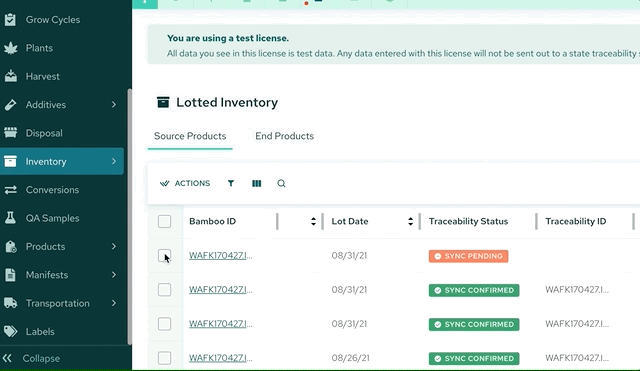Click the Traceability Status column header
Image resolution: width=640 pixels, height=371 pixels.
click(x=468, y=221)
